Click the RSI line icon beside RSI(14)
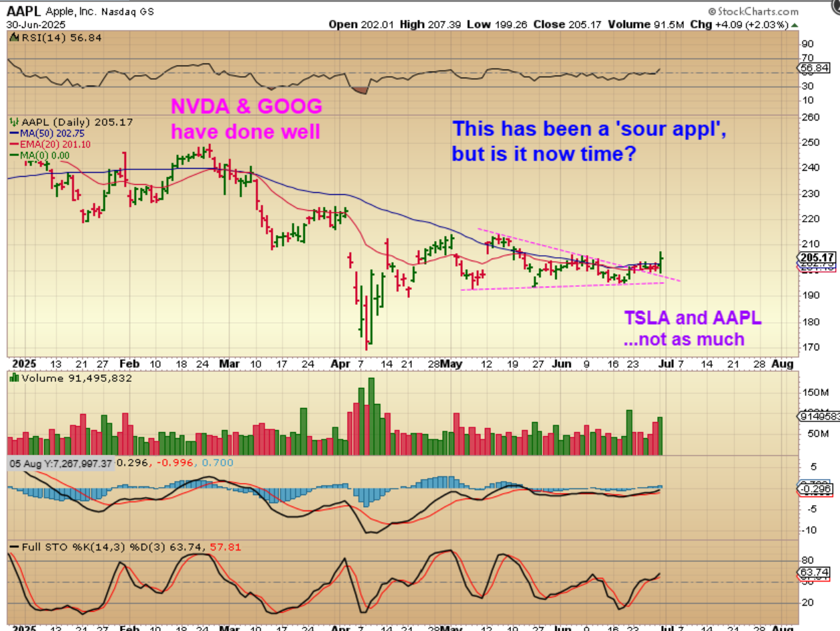The image size is (840, 631). point(13,38)
